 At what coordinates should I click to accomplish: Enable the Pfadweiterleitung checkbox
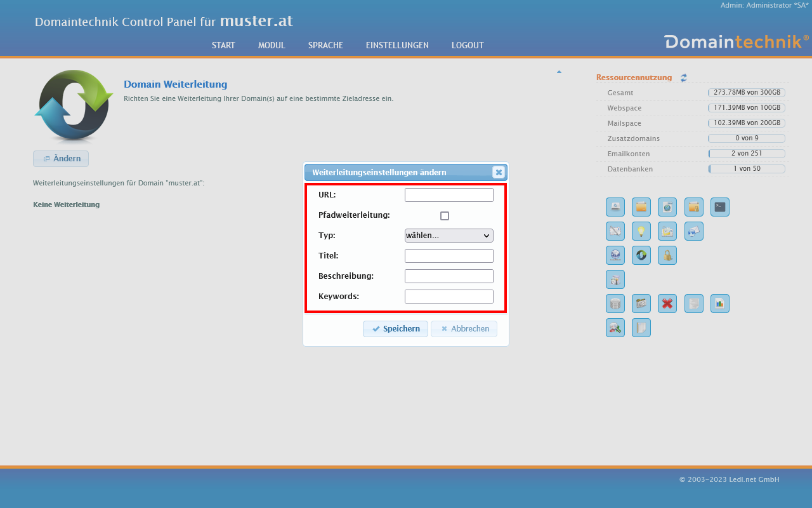[445, 216]
